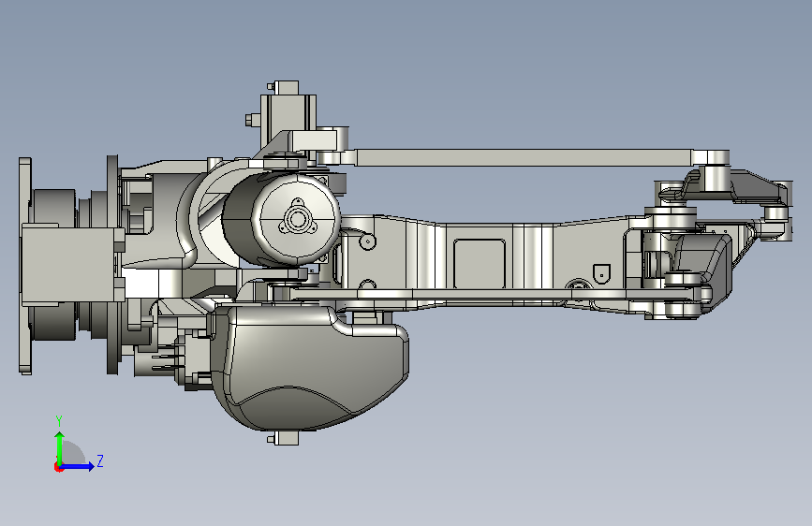Click the 'Z' axis label

point(100,460)
